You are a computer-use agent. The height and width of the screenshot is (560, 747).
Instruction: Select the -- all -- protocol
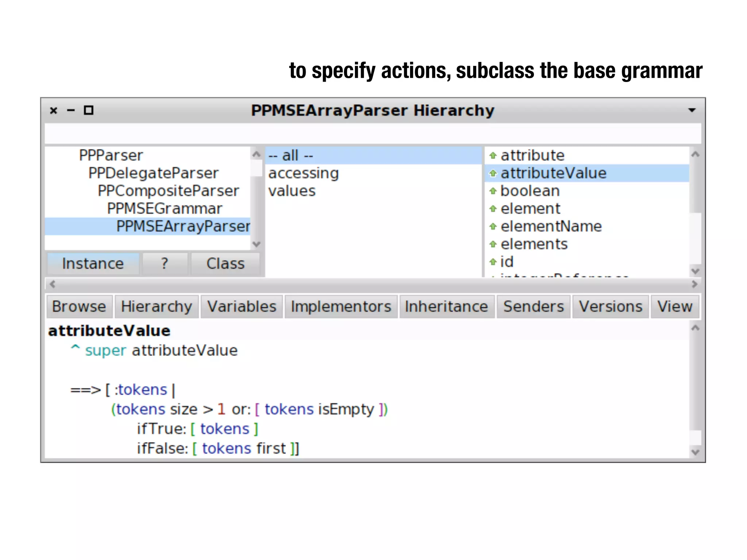pos(373,156)
